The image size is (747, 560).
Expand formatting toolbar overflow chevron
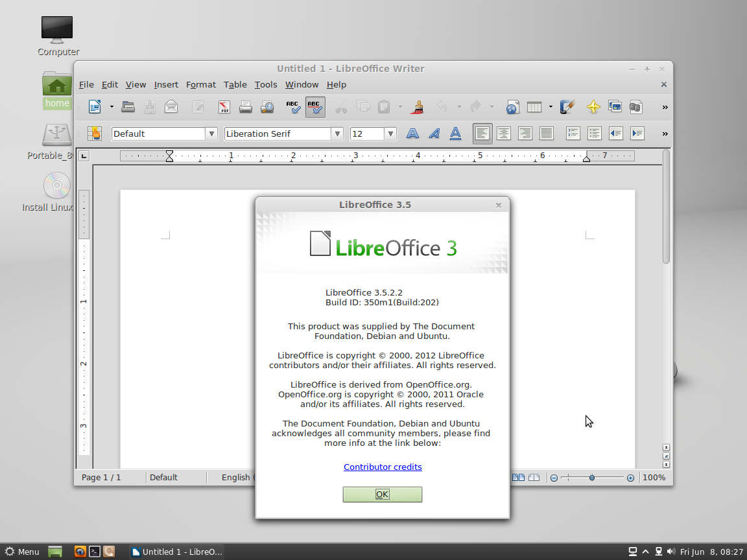[665, 134]
